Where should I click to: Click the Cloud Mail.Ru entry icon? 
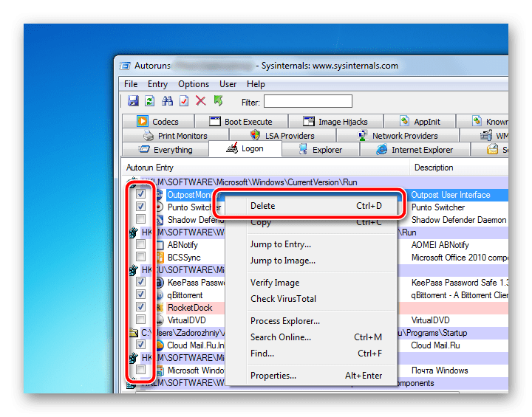[x=160, y=345]
